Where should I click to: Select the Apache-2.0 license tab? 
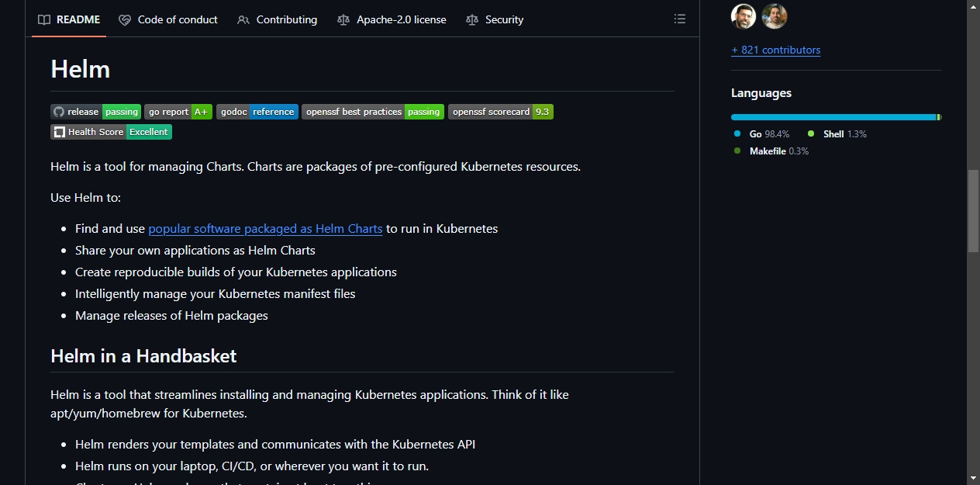coord(392,19)
